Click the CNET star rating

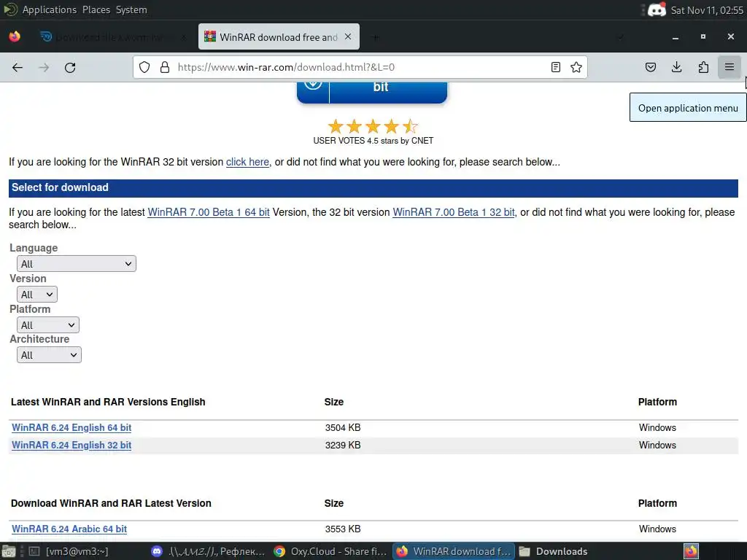tap(373, 126)
